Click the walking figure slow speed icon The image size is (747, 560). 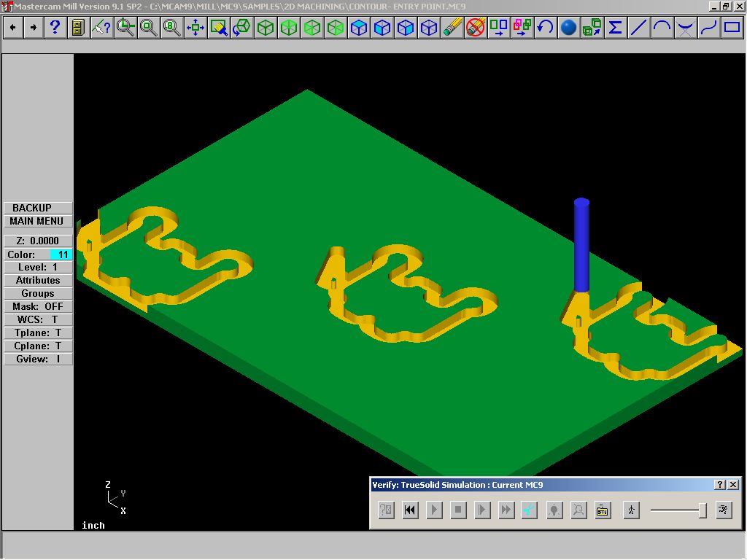tap(631, 510)
